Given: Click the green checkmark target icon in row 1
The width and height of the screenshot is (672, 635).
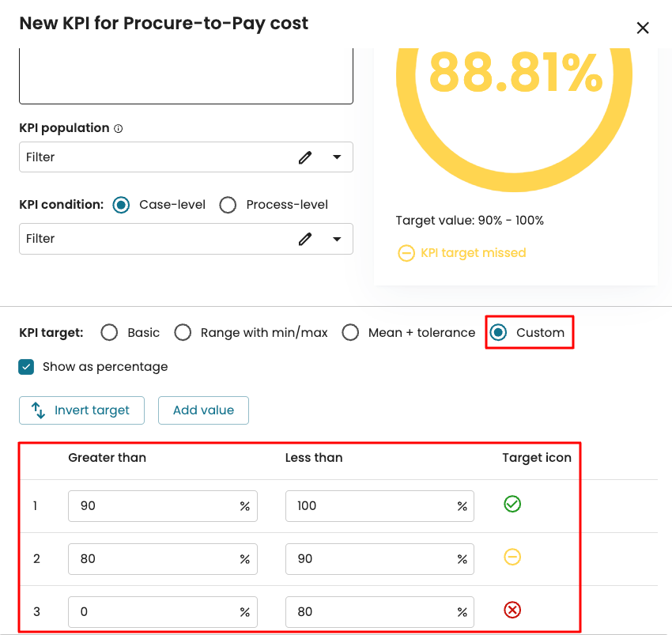Looking at the screenshot, I should [512, 504].
